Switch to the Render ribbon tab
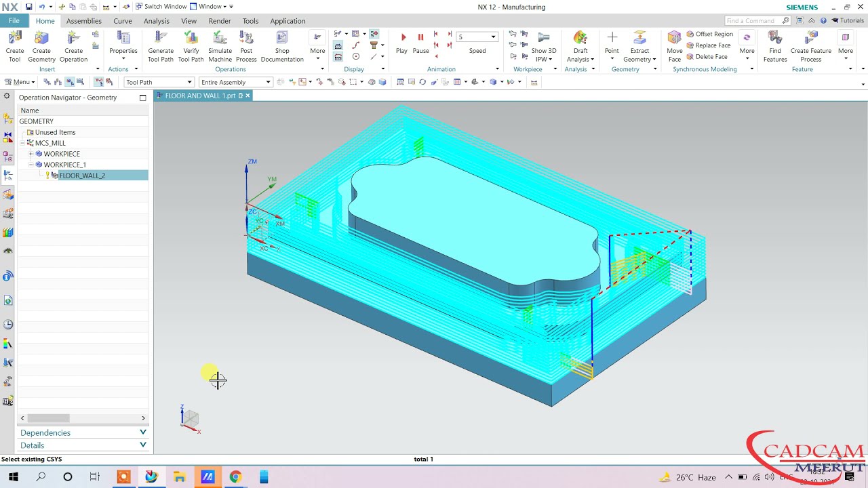868x488 pixels. coord(220,21)
